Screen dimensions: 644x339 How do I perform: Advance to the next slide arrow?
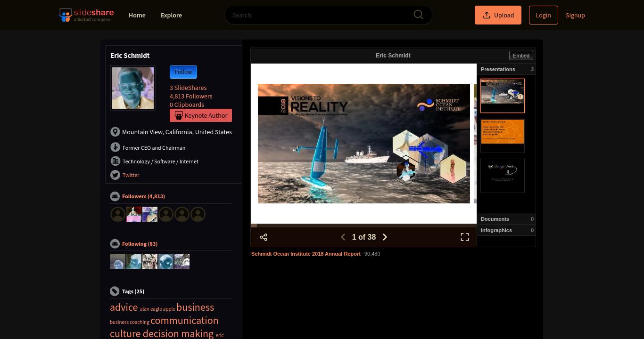pos(385,237)
